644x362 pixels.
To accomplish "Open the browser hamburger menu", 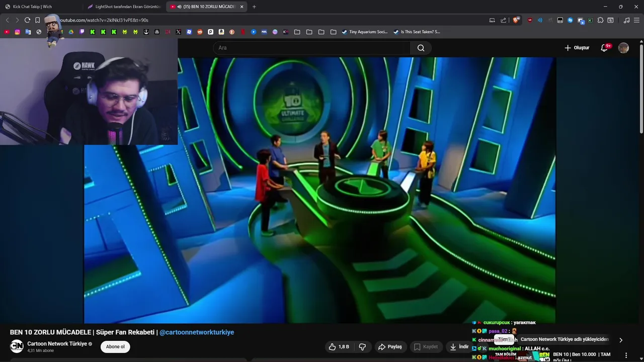I will point(636,20).
